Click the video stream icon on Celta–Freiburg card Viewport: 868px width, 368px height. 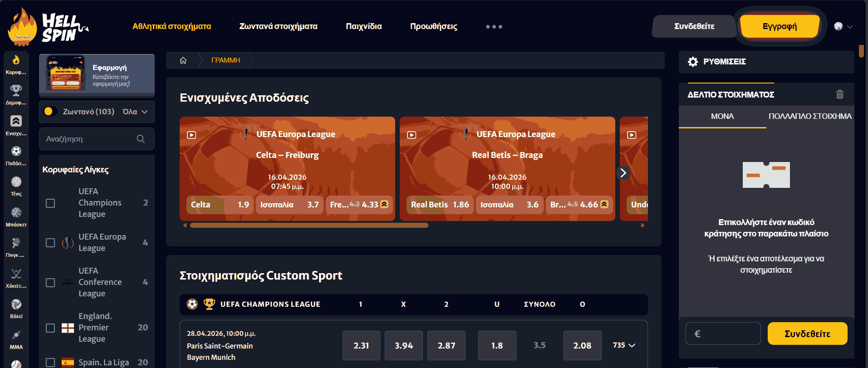[191, 135]
